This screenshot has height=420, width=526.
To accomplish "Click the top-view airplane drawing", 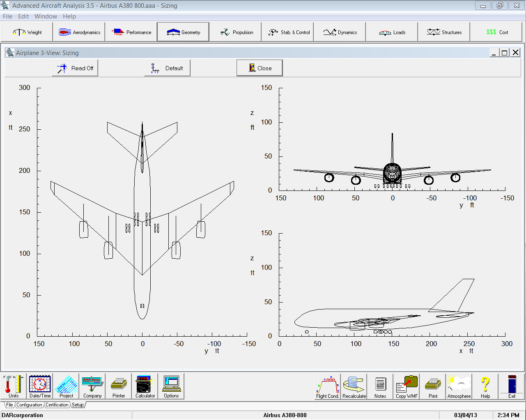I will coord(142,220).
